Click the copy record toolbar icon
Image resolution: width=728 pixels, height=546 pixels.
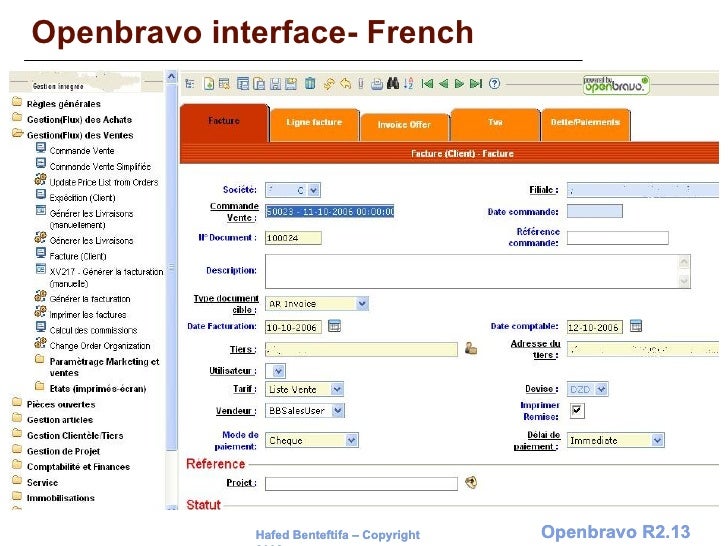259,84
